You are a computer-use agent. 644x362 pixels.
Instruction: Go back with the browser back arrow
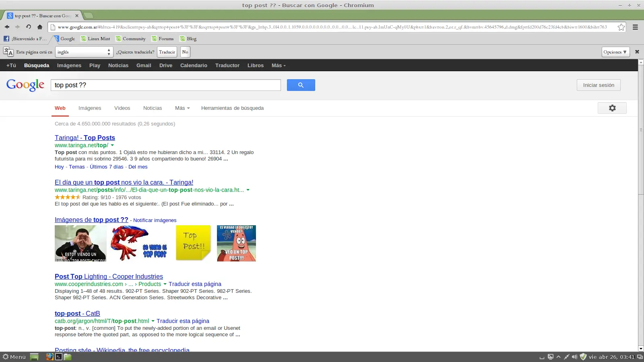click(7, 27)
